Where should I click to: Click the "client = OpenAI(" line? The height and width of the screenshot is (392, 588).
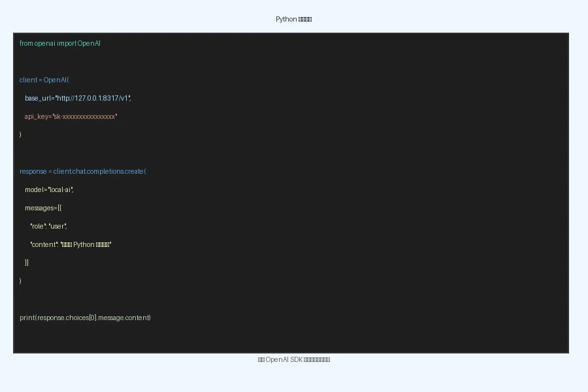[44, 80]
